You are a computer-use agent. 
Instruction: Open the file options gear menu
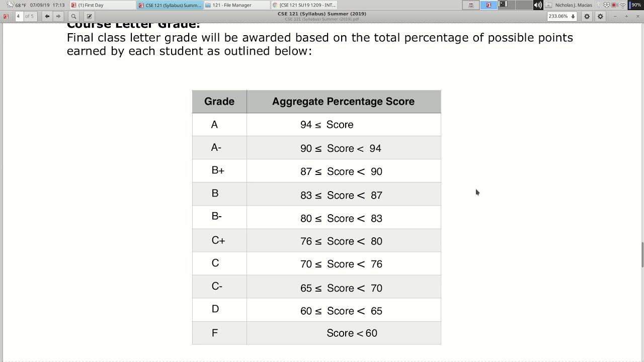[x=600, y=16]
